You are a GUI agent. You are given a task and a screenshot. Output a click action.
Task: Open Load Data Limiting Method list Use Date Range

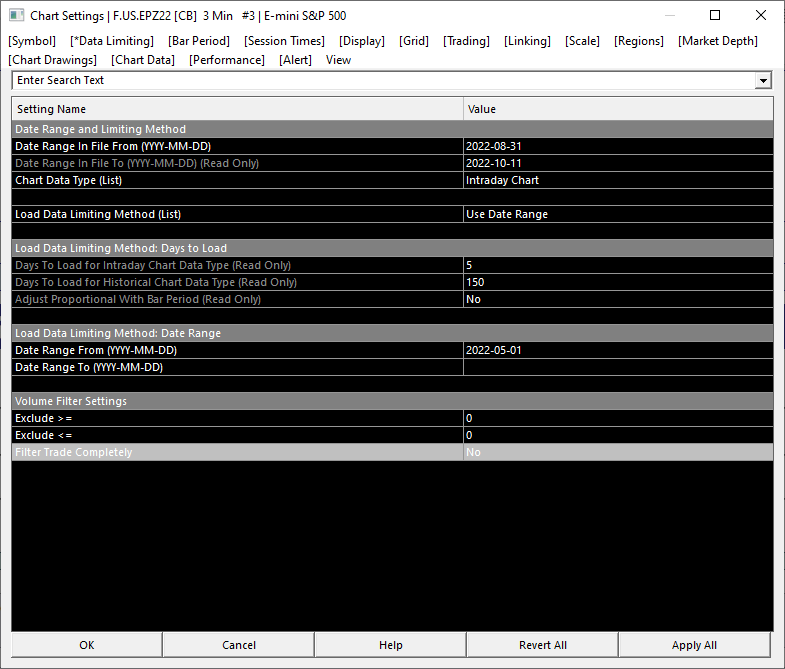tap(618, 214)
